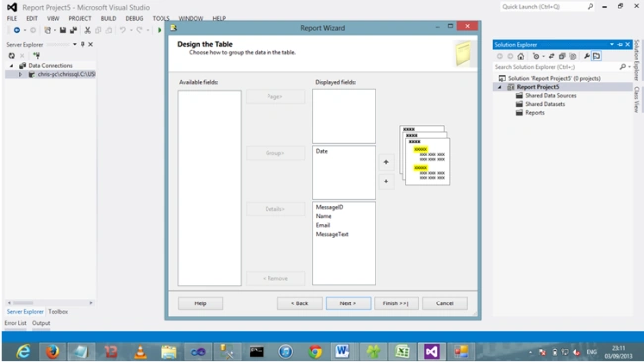This screenshot has height=362, width=644.
Task: Click the Navigate Backward toolbar icon
Action: click(17, 30)
